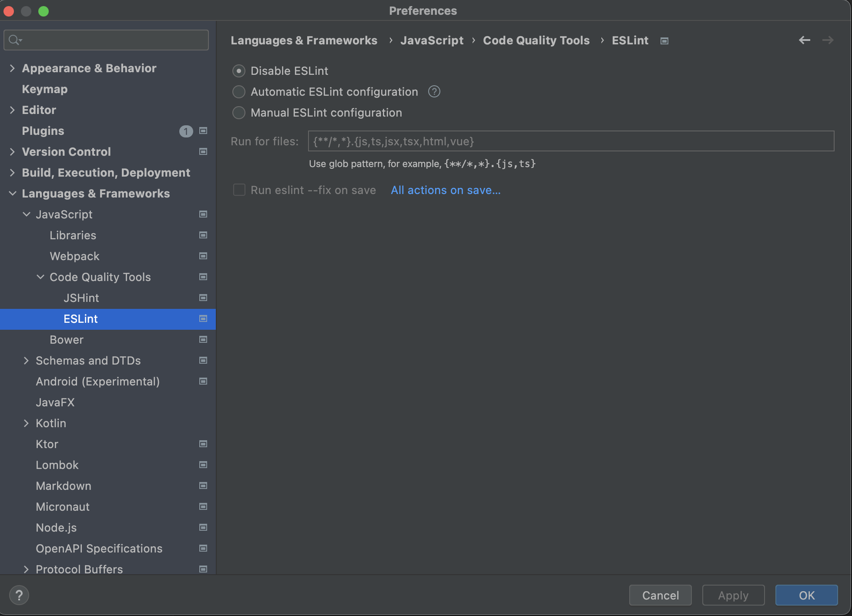The image size is (852, 616).
Task: Expand the Kotlin node
Action: point(26,423)
